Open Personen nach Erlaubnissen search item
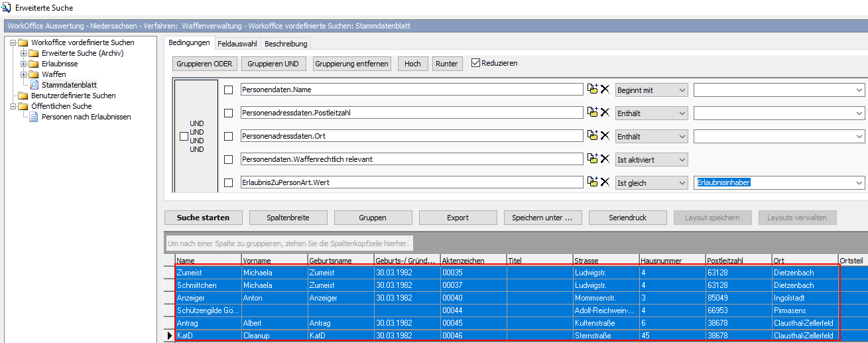This screenshot has width=868, height=343. coord(86,117)
